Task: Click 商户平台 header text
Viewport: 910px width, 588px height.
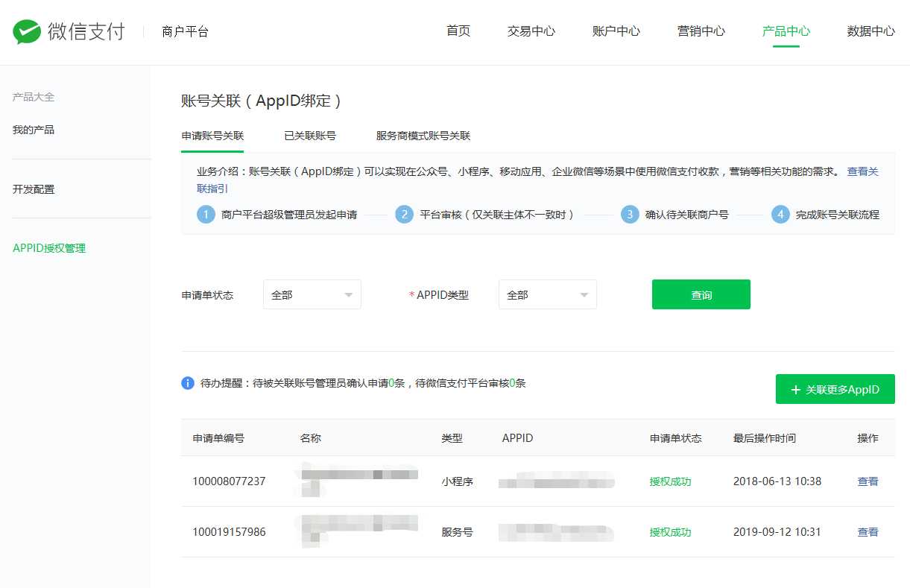Action: coord(185,31)
